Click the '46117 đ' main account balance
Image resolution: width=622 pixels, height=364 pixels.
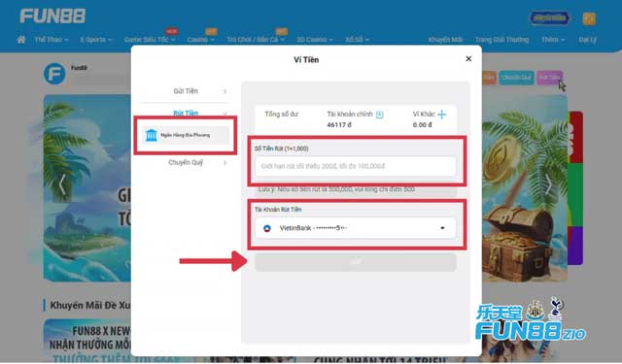[x=339, y=125]
